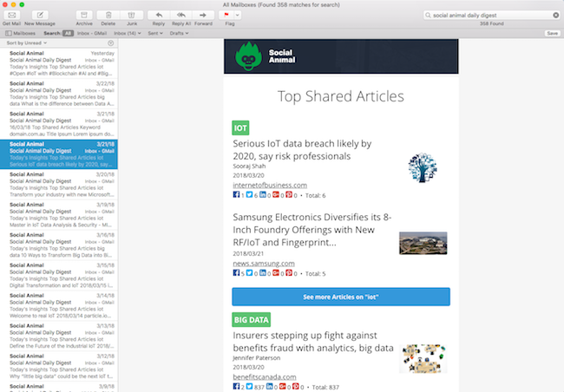
Task: Click the IoT tree thumbnail image
Action: pyautogui.click(x=423, y=167)
